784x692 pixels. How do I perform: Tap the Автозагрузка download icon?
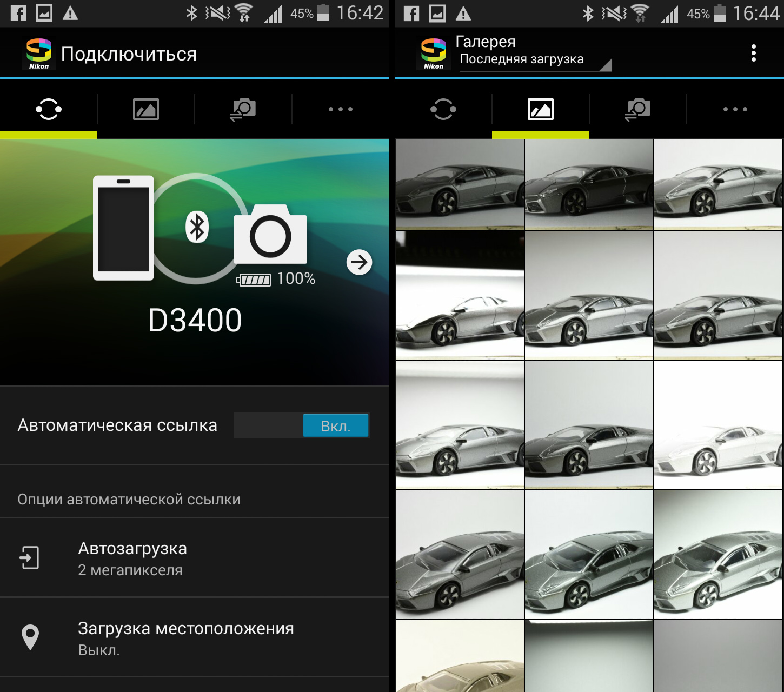point(30,558)
